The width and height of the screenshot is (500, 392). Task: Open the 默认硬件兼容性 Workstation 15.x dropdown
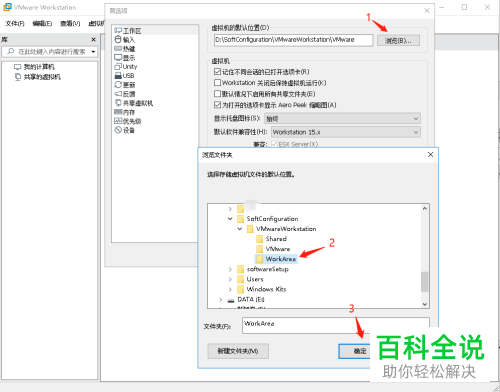coord(346,132)
